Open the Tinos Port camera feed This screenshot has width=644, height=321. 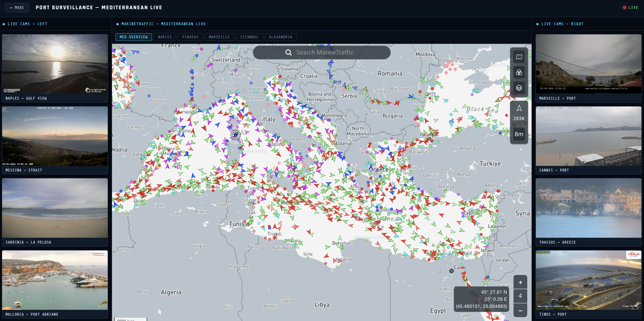[x=588, y=280]
